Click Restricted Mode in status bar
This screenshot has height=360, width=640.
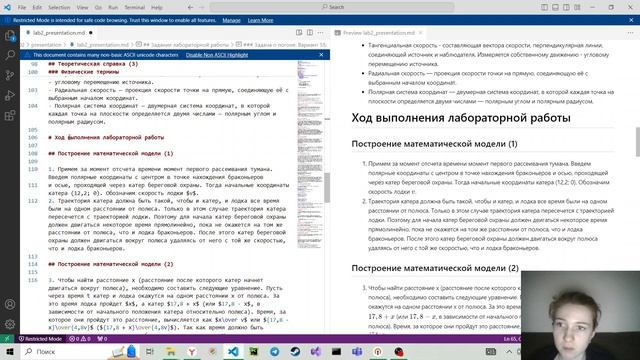pyautogui.click(x=40, y=339)
